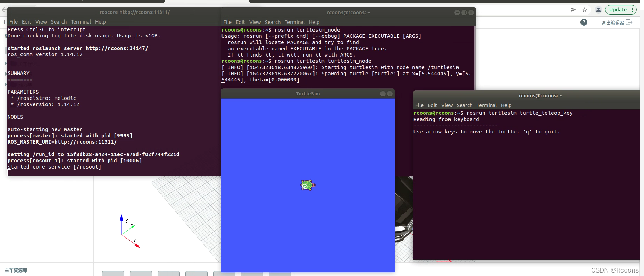This screenshot has width=644, height=276.
Task: Open Help menu in the roscore terminal
Action: [x=100, y=22]
